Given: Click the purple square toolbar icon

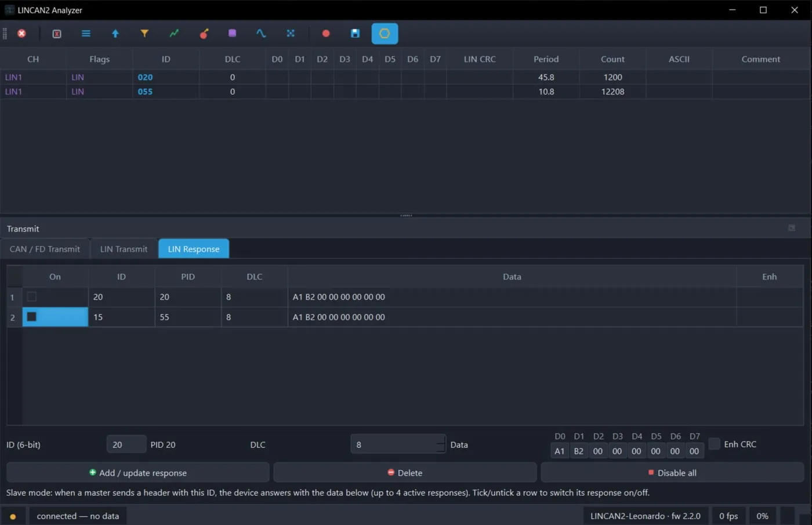Looking at the screenshot, I should coord(233,34).
